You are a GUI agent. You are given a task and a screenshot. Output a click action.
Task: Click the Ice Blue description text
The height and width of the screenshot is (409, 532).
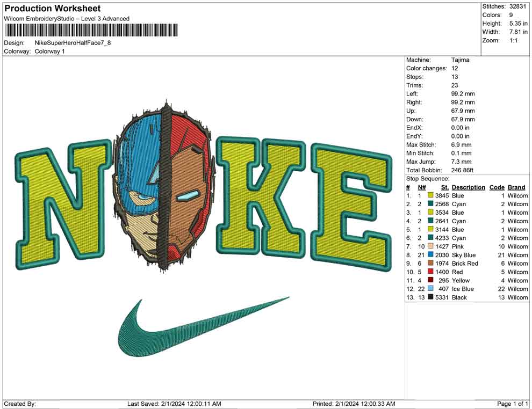(463, 289)
